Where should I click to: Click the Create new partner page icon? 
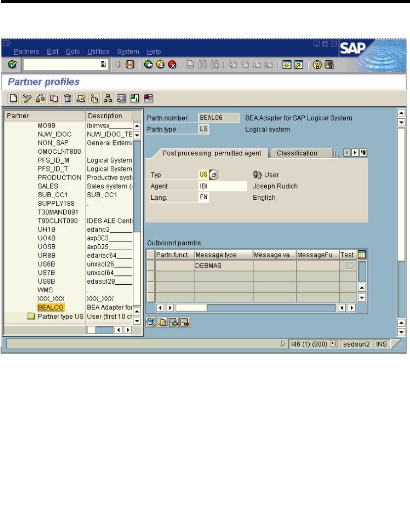[x=13, y=98]
